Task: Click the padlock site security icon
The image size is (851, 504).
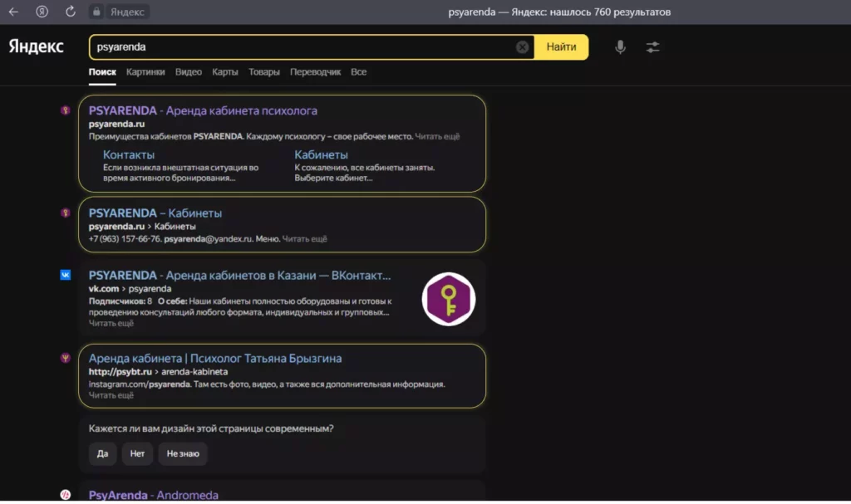Action: tap(96, 12)
